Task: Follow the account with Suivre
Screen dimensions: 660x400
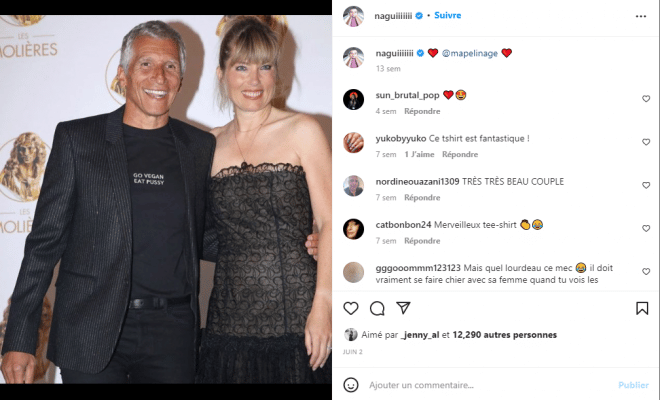Action: point(447,15)
